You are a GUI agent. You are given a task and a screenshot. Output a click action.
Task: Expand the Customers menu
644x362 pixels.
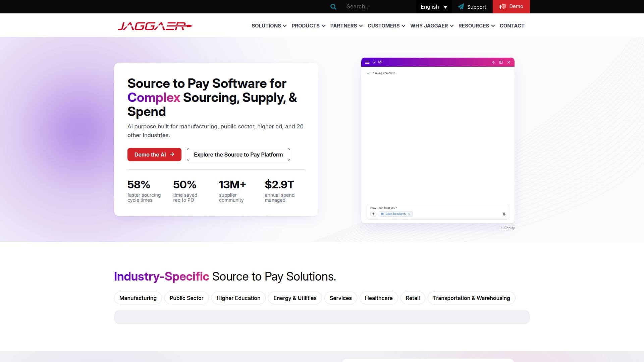click(386, 26)
